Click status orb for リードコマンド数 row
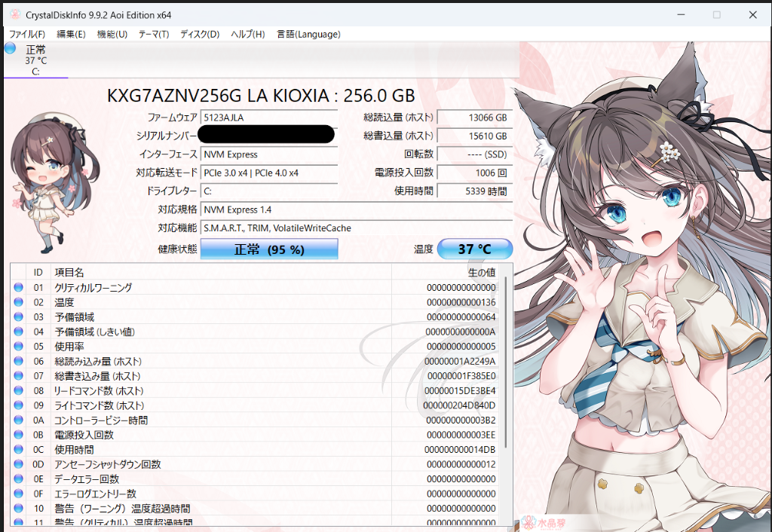This screenshot has height=532, width=772. click(19, 390)
